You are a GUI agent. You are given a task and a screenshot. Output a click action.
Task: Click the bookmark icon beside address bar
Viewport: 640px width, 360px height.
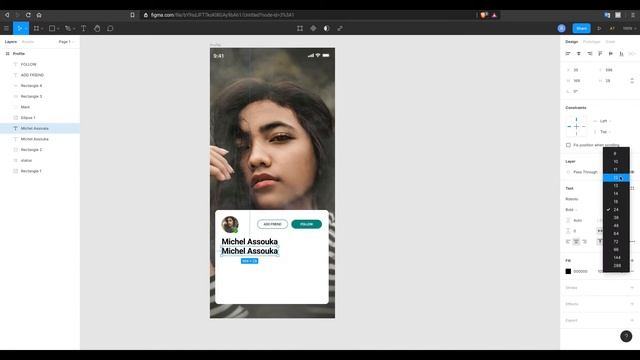pyautogui.click(x=132, y=15)
